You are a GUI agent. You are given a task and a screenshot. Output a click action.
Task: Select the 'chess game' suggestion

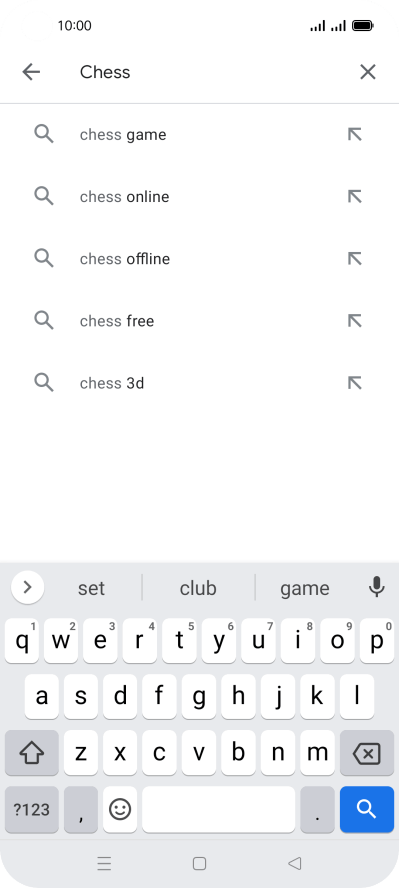point(199,135)
